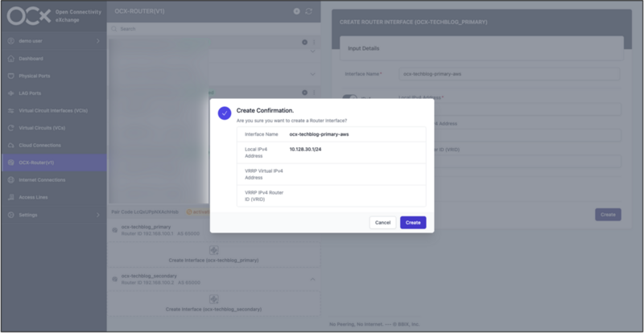644x333 pixels.
Task: Click the Input Details section header
Action: 481,48
